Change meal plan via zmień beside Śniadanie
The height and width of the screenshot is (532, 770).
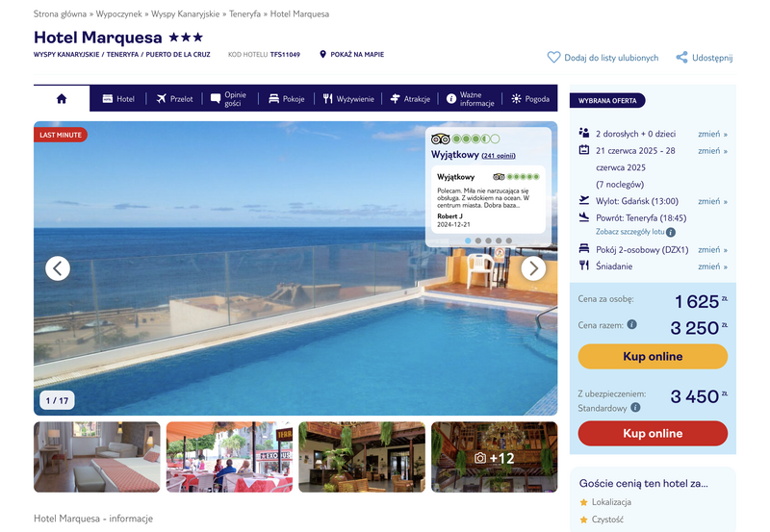[712, 266]
